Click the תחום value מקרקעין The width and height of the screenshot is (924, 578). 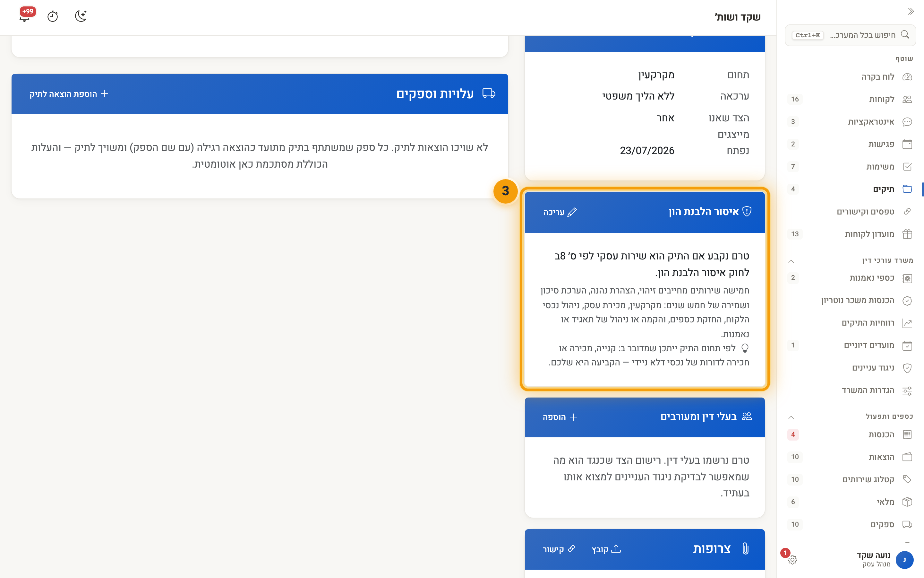656,75
